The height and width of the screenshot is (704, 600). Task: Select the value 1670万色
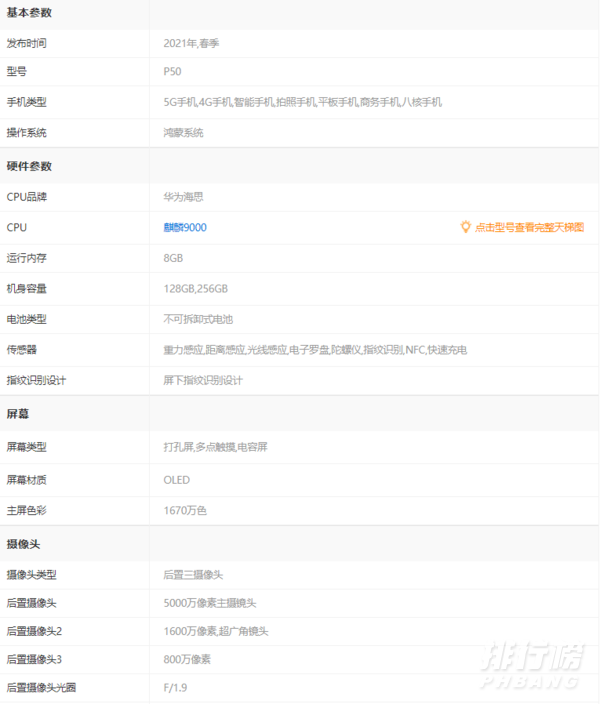tap(185, 510)
